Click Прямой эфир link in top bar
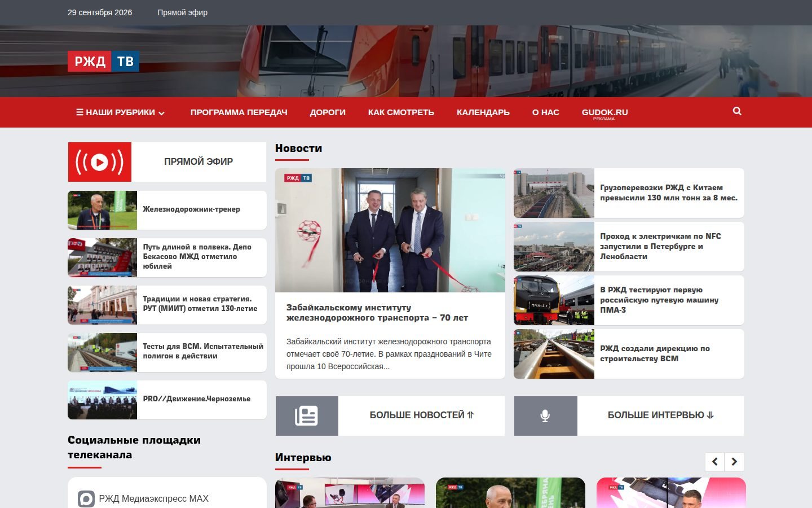 pyautogui.click(x=182, y=12)
